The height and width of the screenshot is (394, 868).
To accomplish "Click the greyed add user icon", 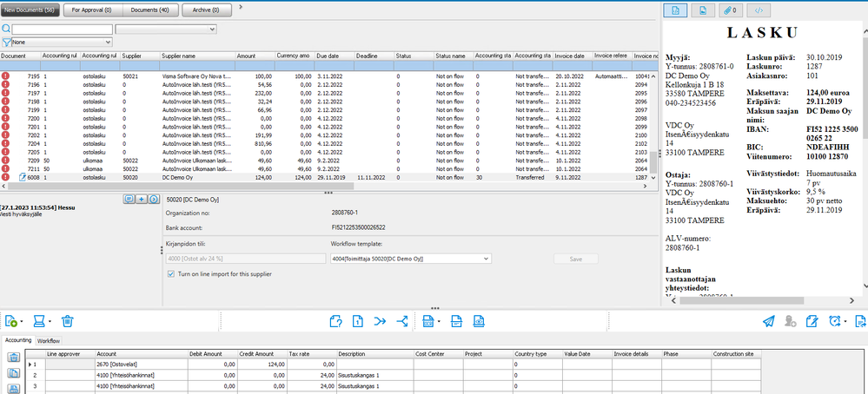I will tap(791, 321).
